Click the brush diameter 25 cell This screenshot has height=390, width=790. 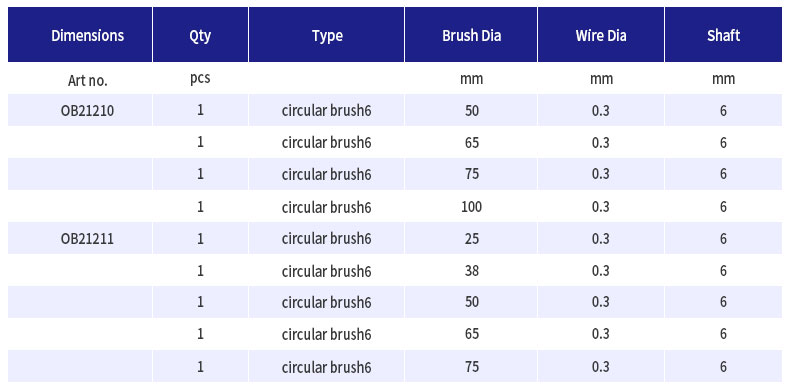click(471, 238)
